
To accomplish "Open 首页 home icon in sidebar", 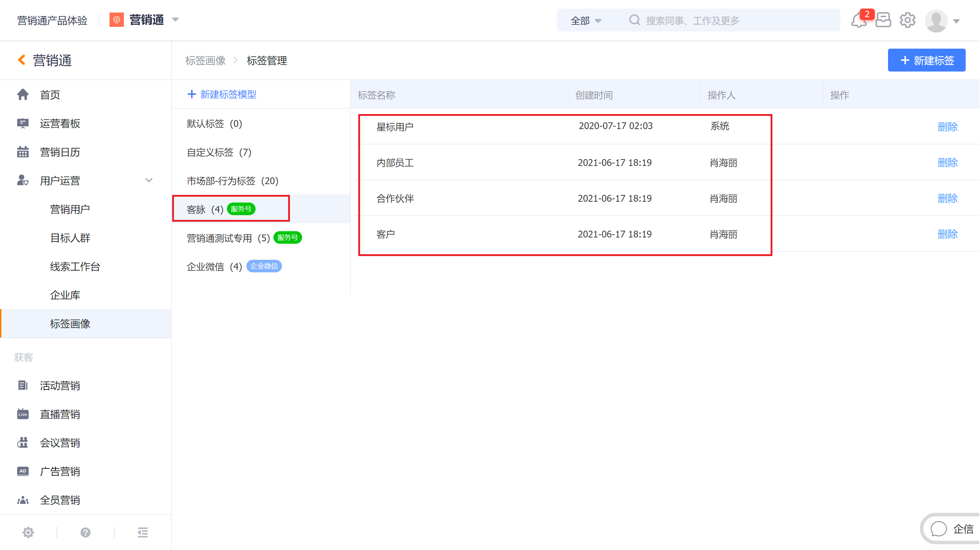I will coord(23,95).
